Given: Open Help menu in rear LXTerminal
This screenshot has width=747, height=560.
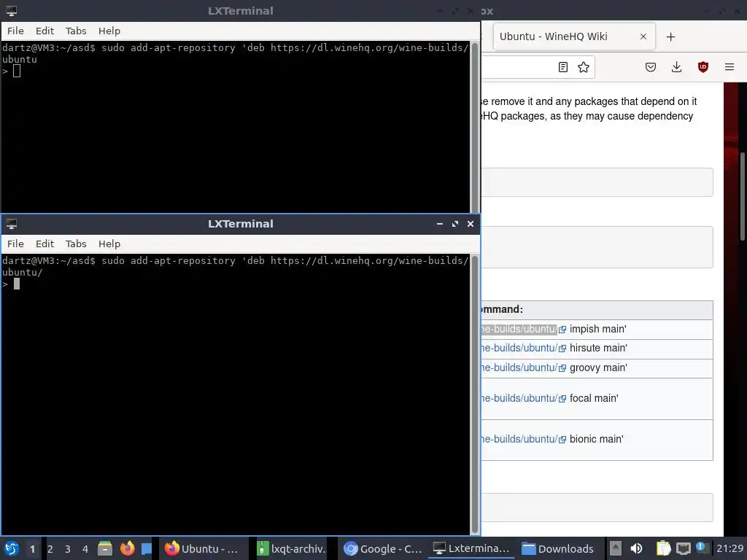Looking at the screenshot, I should click(109, 31).
